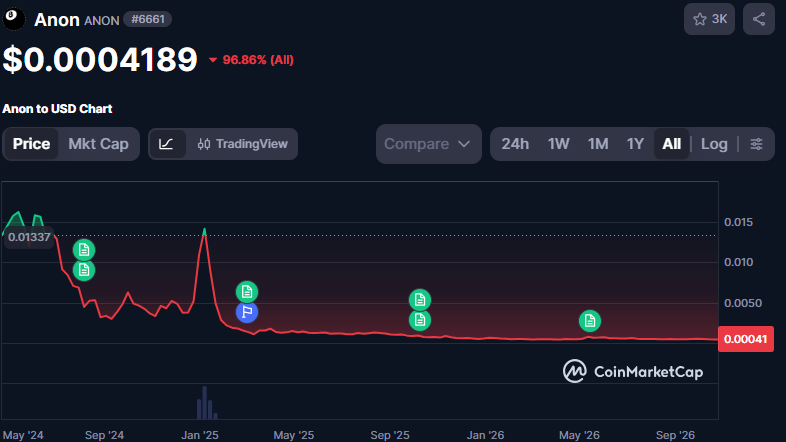786x442 pixels.
Task: Click the May '26 axis label
Action: [579, 435]
